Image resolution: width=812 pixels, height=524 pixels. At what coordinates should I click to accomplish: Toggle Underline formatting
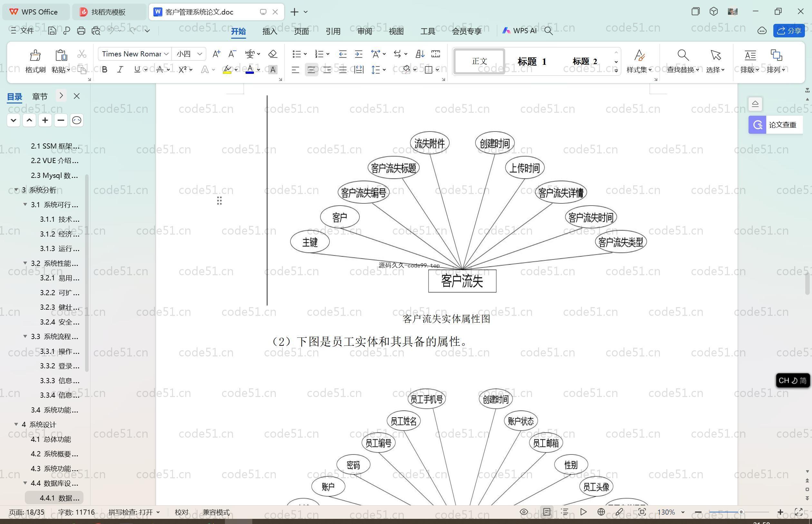pos(137,69)
